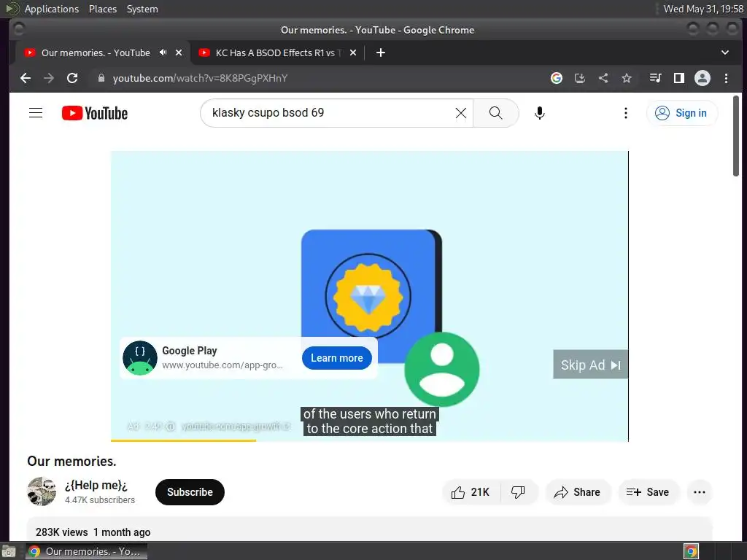Image resolution: width=747 pixels, height=560 pixels.
Task: Share this page via toolbar share icon
Action: (x=603, y=78)
